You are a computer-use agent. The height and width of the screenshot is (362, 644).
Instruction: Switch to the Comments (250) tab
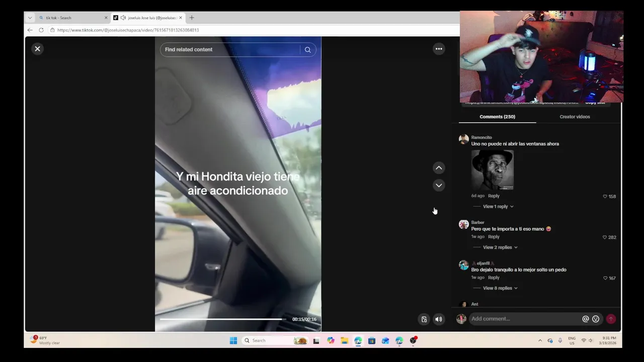(x=497, y=117)
